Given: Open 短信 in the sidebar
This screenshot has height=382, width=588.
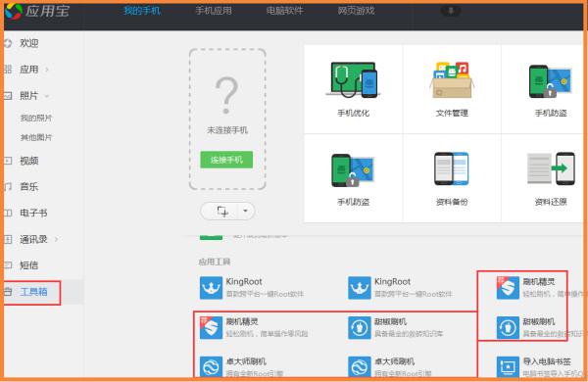Looking at the screenshot, I should [28, 265].
